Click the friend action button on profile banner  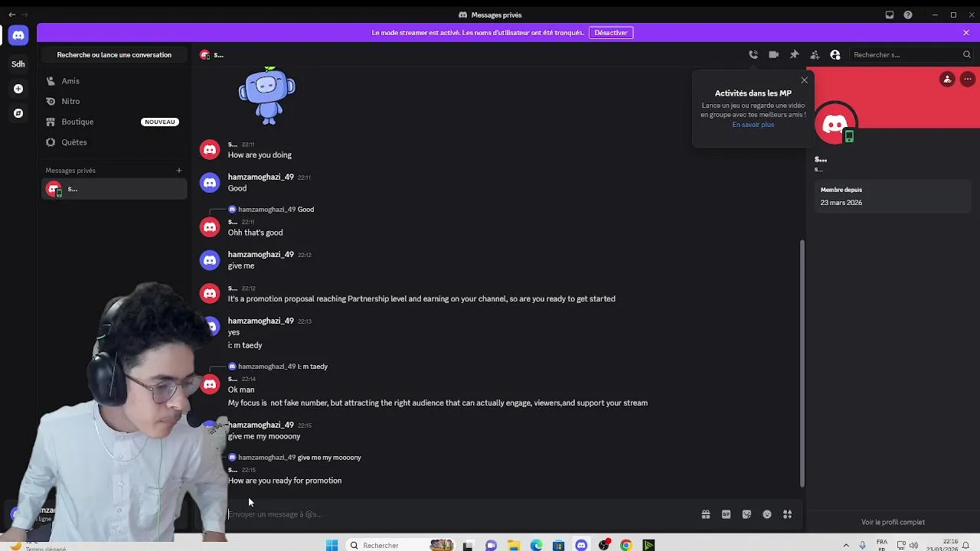point(947,79)
